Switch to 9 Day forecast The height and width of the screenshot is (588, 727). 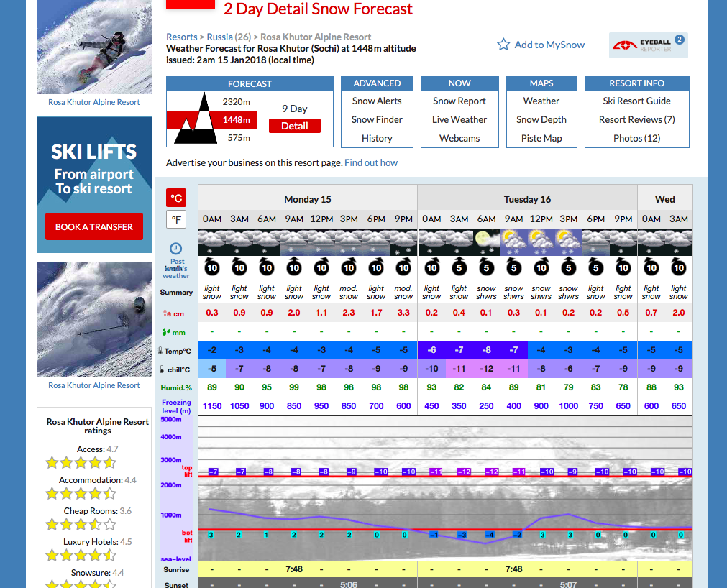295,109
